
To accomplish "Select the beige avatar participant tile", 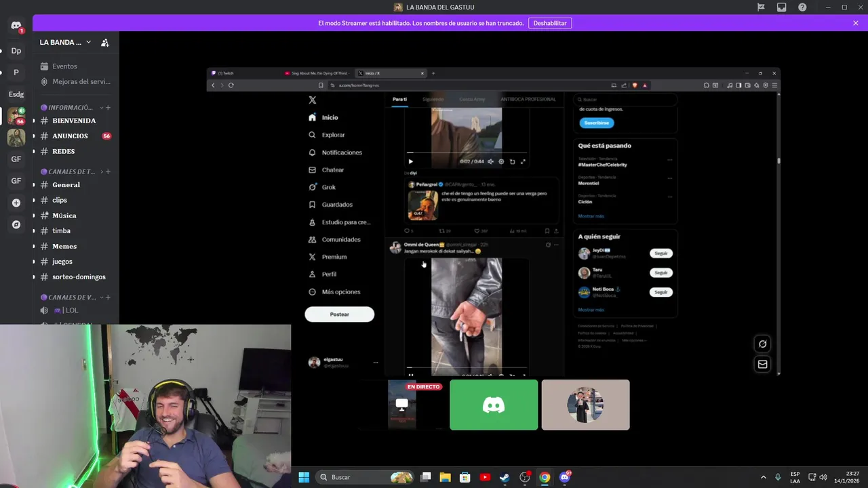I will pyautogui.click(x=586, y=405).
